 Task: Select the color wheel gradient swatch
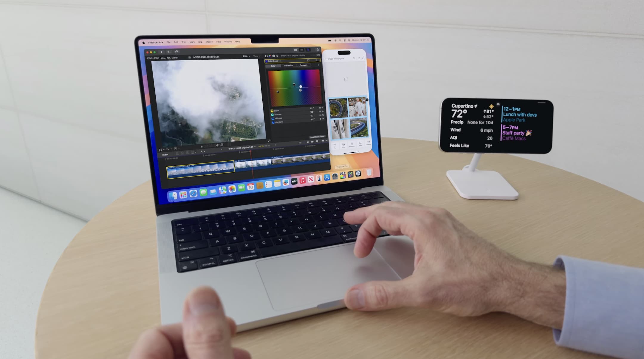[294, 84]
